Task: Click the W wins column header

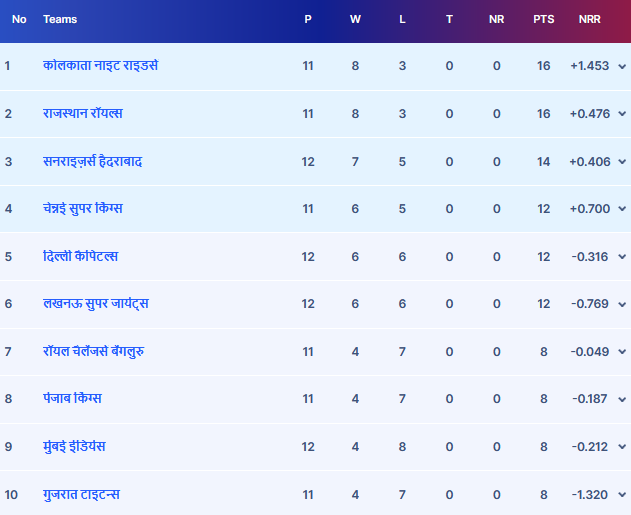Action: click(x=355, y=19)
